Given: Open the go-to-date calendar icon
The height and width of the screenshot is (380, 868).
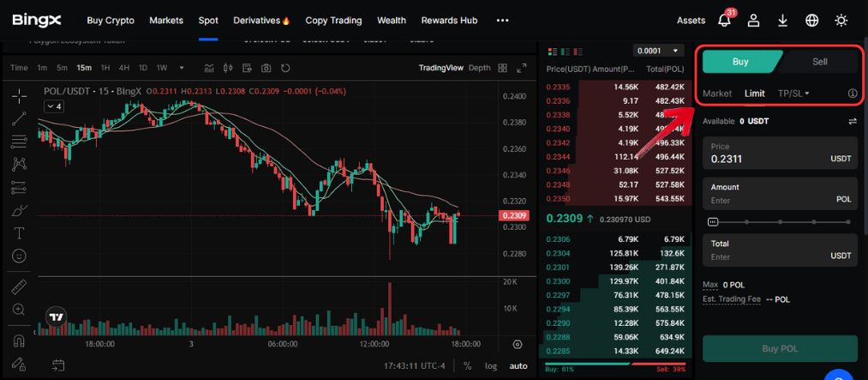Looking at the screenshot, I should tap(58, 365).
